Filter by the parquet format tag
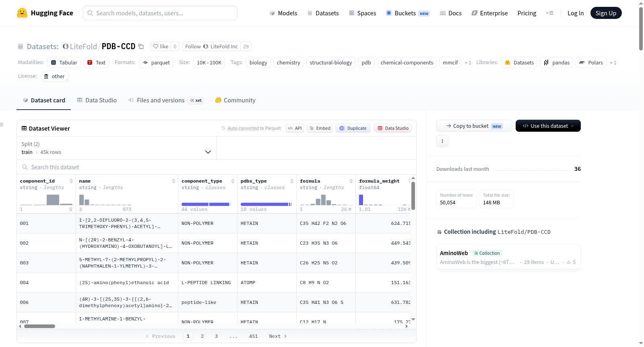The height and width of the screenshot is (347, 644). pos(156,62)
